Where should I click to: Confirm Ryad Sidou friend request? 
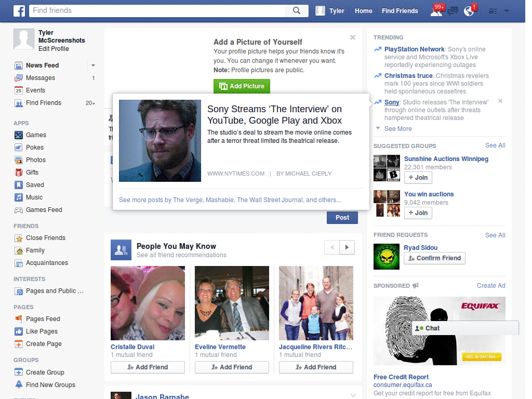click(x=434, y=258)
